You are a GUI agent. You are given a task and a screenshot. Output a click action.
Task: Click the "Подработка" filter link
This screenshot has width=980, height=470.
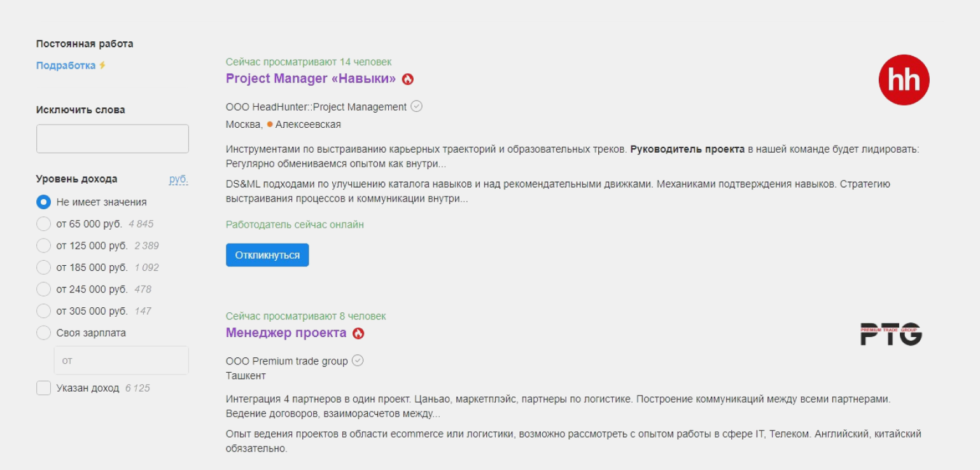(x=66, y=66)
